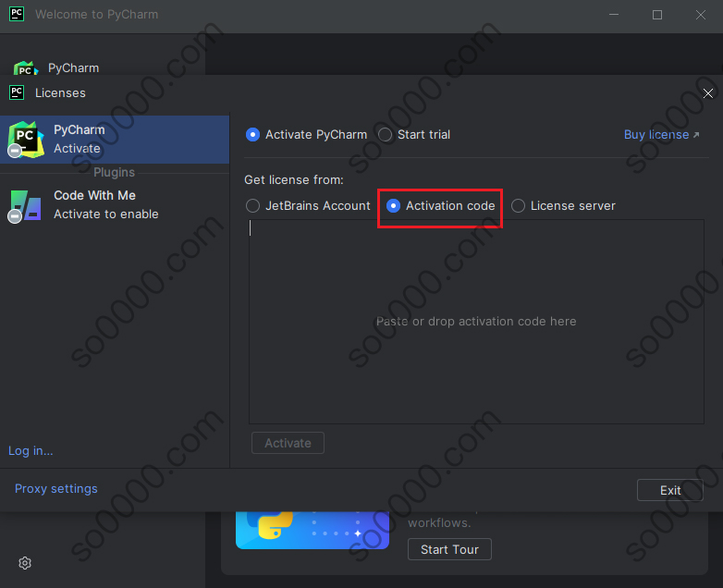This screenshot has width=723, height=588.
Task: Close the Welcome to PyCharm window
Action: [701, 15]
